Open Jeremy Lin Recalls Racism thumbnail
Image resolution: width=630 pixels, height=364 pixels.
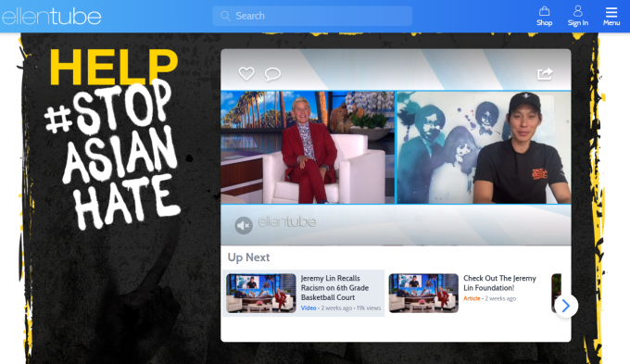coord(260,294)
